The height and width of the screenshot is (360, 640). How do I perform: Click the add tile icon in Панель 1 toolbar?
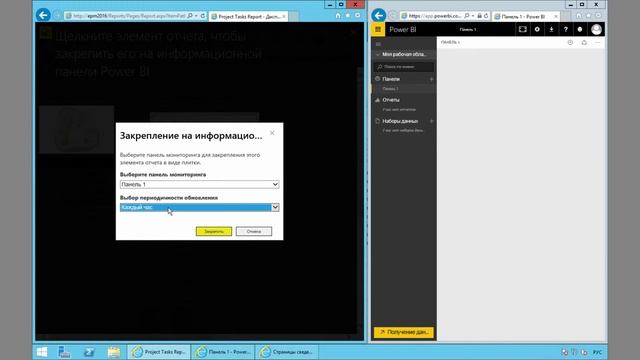(x=570, y=42)
